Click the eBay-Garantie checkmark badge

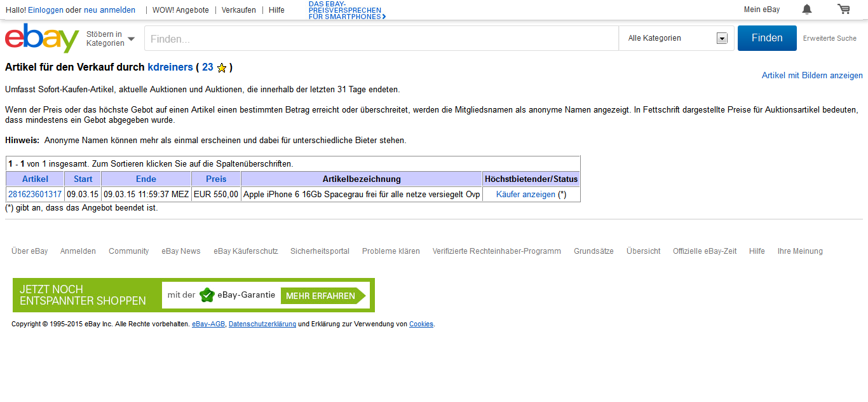tap(207, 295)
